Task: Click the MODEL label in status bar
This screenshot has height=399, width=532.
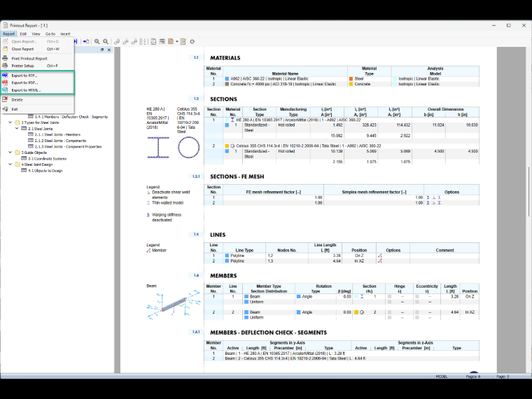Action: (441, 377)
